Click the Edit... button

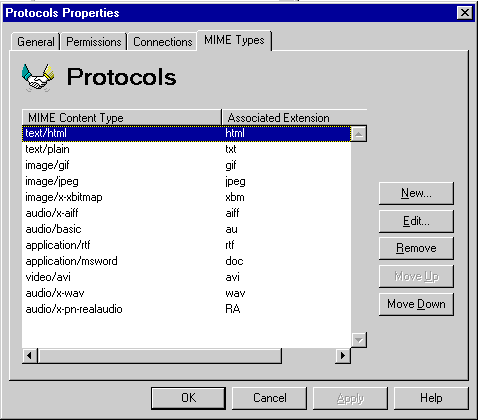point(416,221)
